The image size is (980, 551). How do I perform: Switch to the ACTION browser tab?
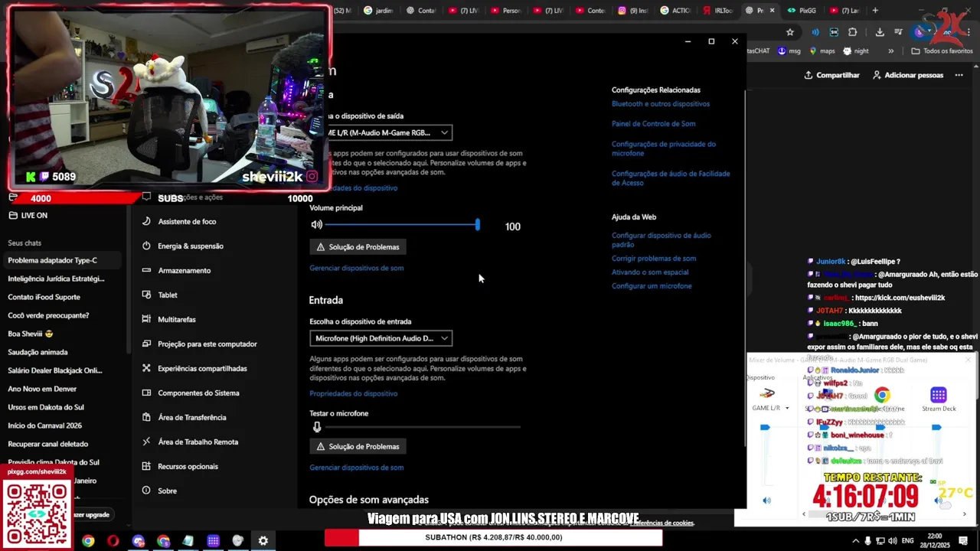pyautogui.click(x=675, y=11)
